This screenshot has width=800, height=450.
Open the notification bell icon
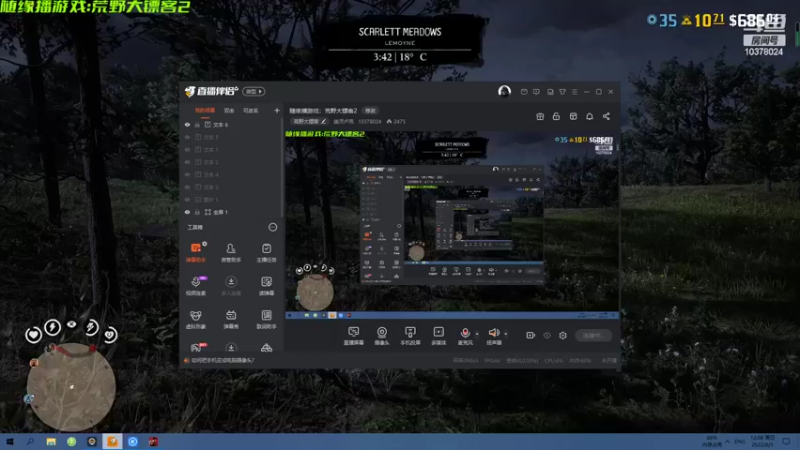click(x=589, y=116)
